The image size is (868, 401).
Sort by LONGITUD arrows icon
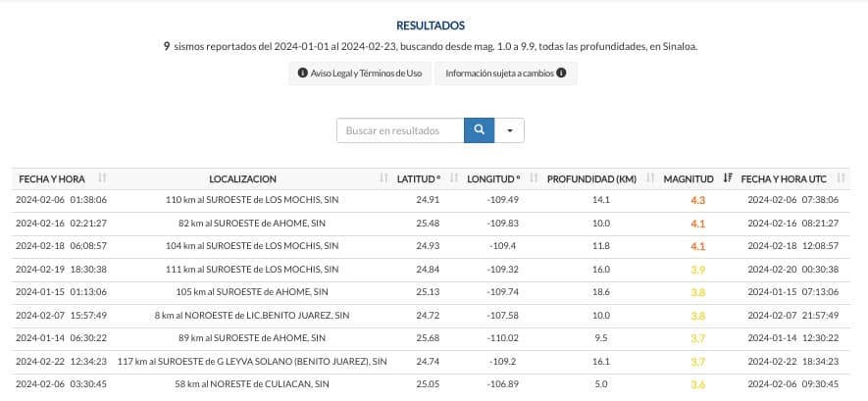pyautogui.click(x=534, y=178)
